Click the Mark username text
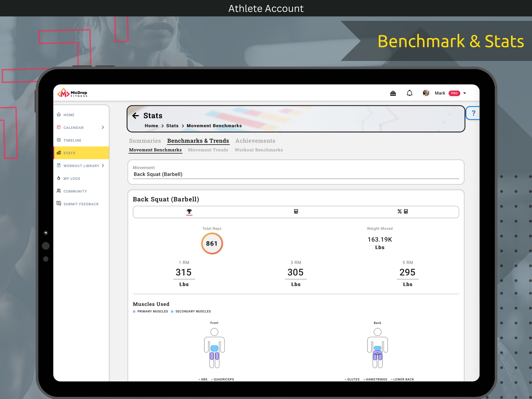Image resolution: width=532 pixels, height=399 pixels. pos(440,93)
